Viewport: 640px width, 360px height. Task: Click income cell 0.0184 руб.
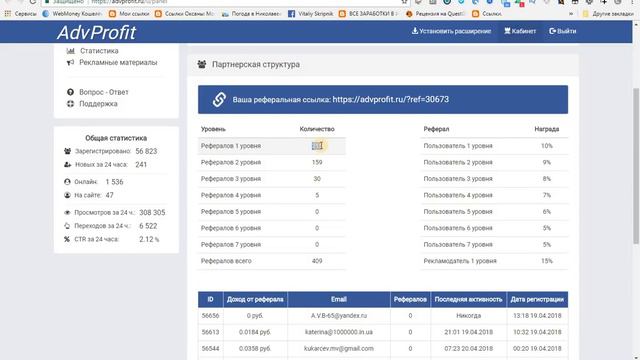pos(255,332)
